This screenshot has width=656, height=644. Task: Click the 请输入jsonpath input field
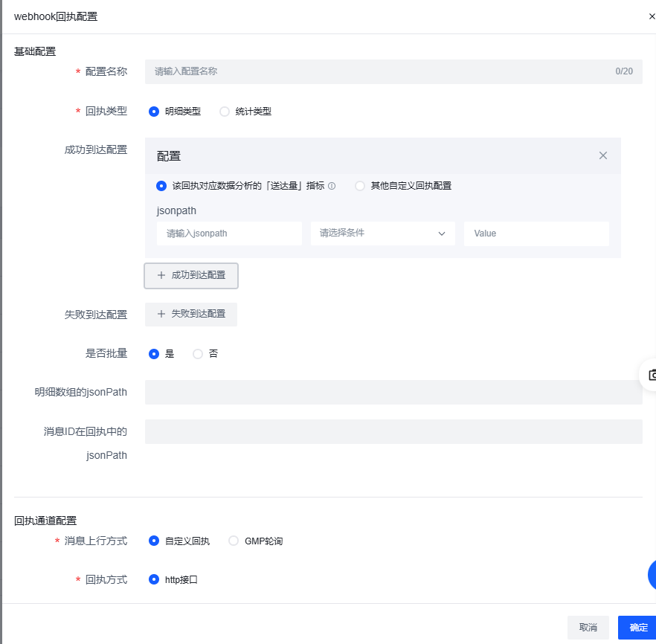229,234
